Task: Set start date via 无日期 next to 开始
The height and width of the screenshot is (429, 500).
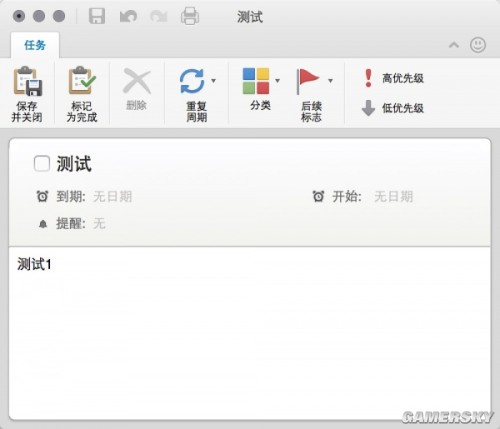Action: 393,196
